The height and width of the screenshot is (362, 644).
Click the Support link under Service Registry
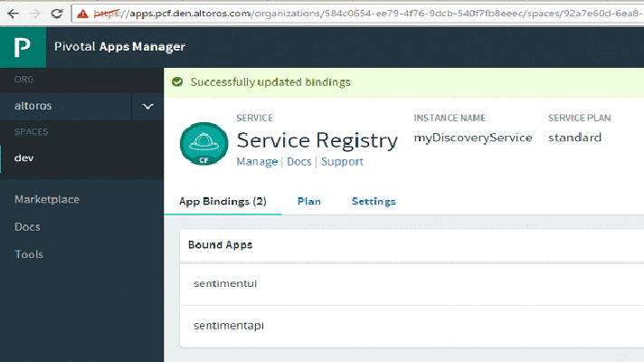click(x=342, y=161)
